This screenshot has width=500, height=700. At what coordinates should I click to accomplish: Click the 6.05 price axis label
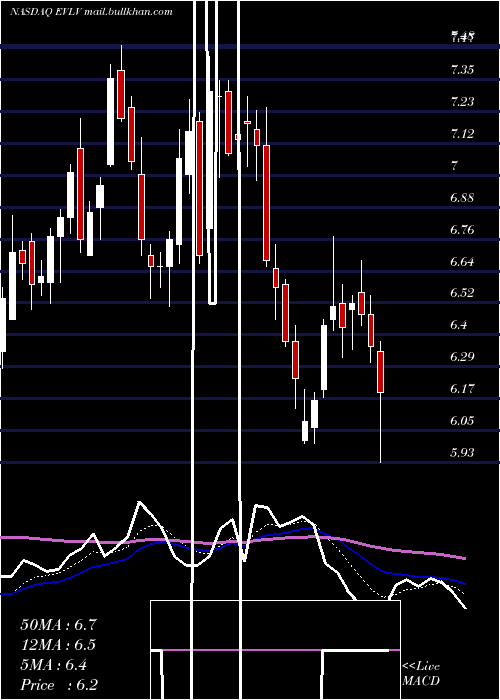coord(462,421)
